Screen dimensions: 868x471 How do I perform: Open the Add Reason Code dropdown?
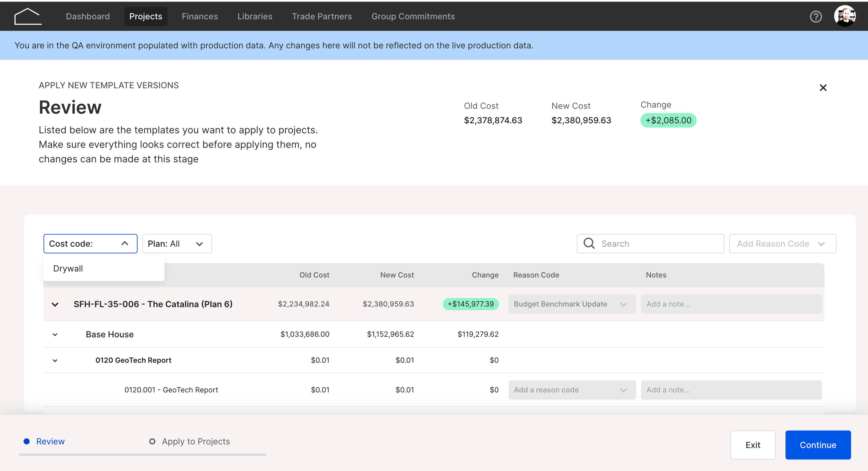782,243
